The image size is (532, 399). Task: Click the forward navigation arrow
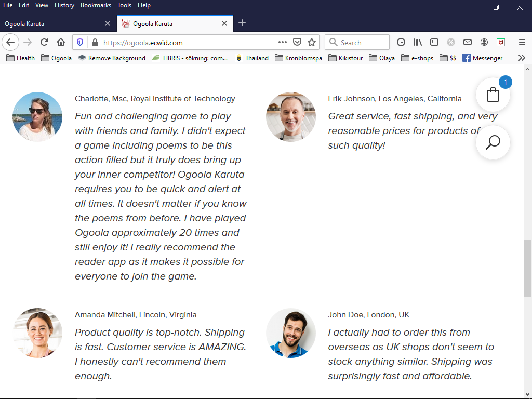[x=28, y=43]
